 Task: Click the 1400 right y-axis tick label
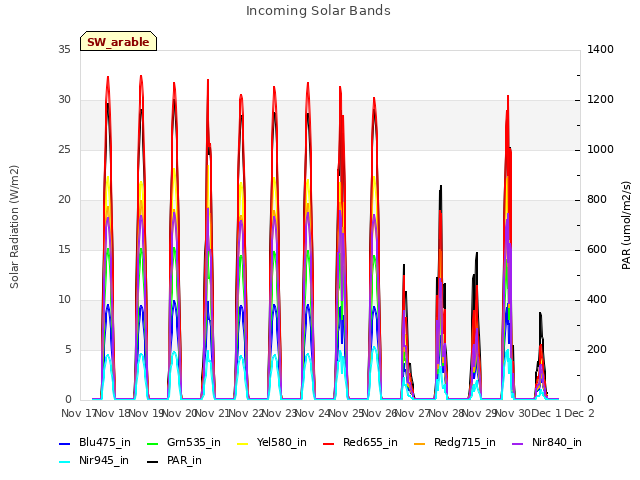point(600,49)
